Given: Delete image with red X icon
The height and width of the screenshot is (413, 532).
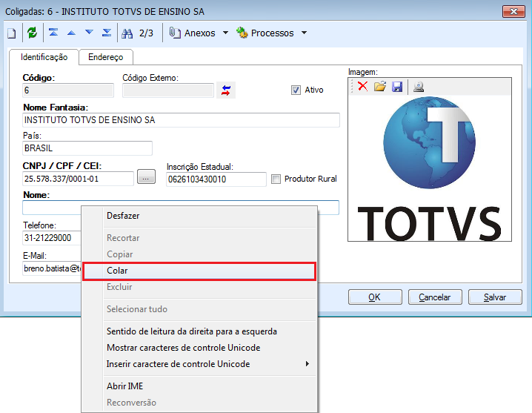Looking at the screenshot, I should point(363,86).
